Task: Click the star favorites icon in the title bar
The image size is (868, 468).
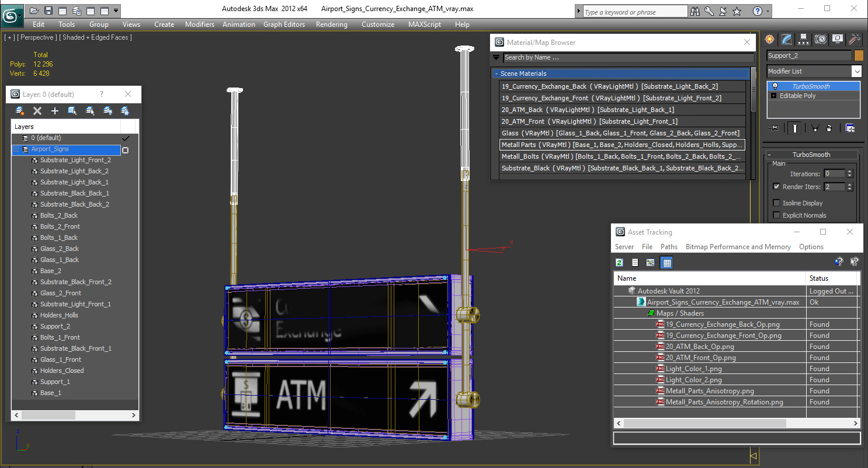Action: tap(737, 11)
